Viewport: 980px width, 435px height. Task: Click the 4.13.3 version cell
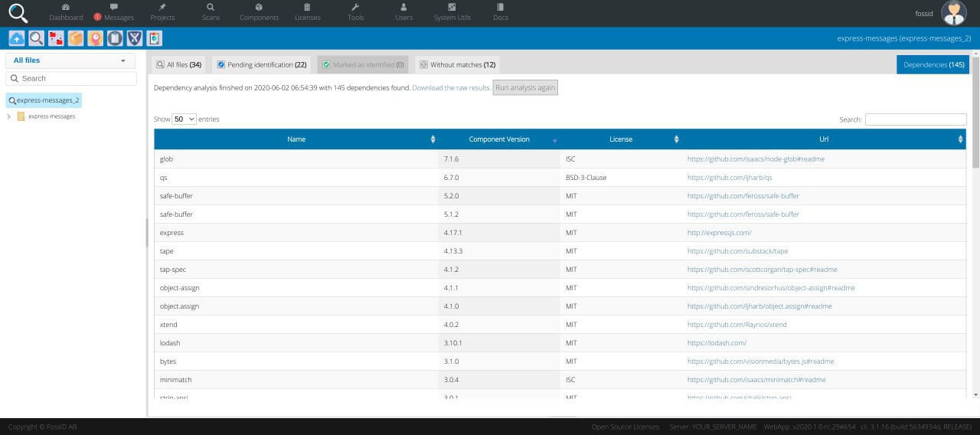[498, 251]
